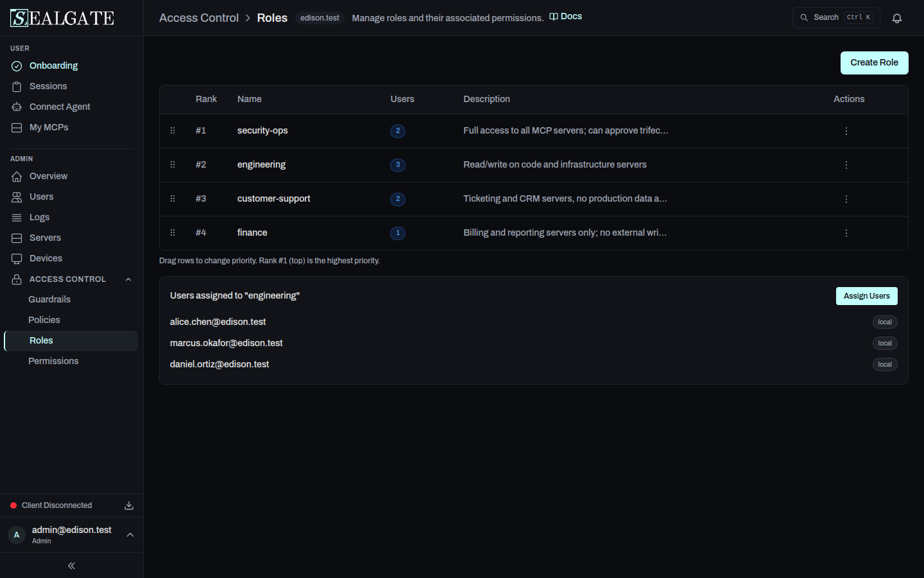
Task: Click the Connect Agent robot icon
Action: click(17, 107)
